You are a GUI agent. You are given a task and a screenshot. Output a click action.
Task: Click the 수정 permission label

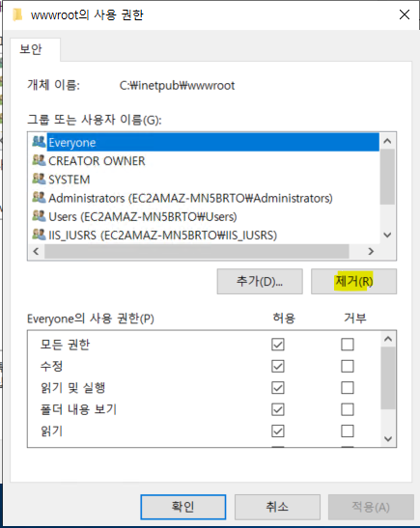pyautogui.click(x=51, y=366)
